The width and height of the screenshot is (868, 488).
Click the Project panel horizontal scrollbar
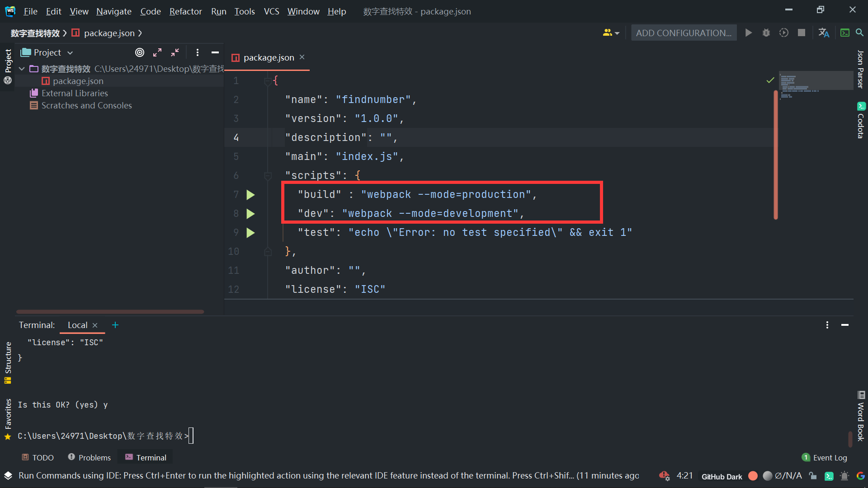(x=110, y=312)
